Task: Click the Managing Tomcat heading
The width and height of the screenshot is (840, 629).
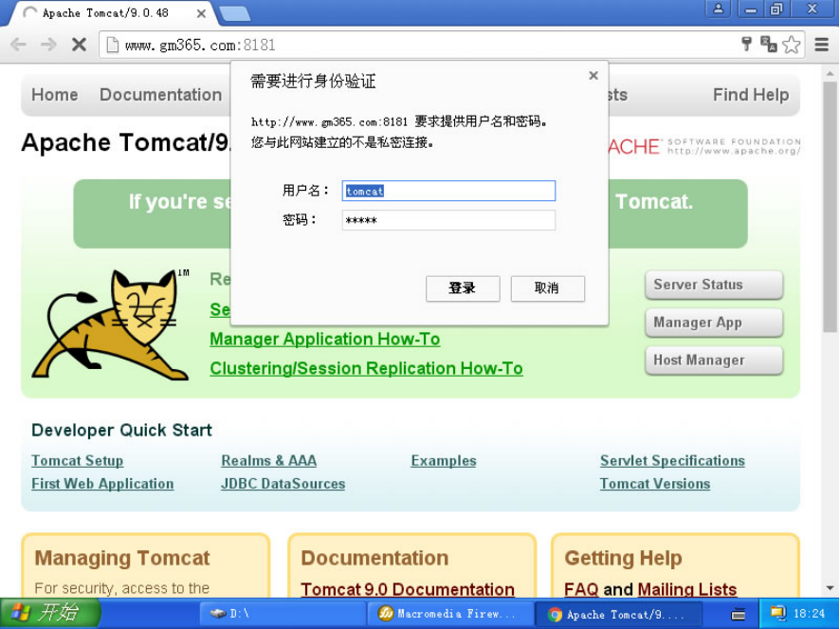Action: pyautogui.click(x=122, y=558)
